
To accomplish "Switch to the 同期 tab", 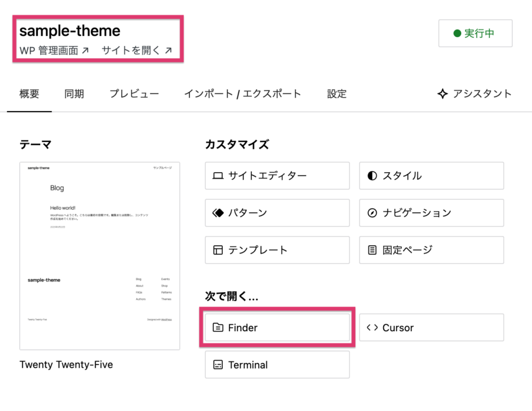I will (x=74, y=93).
